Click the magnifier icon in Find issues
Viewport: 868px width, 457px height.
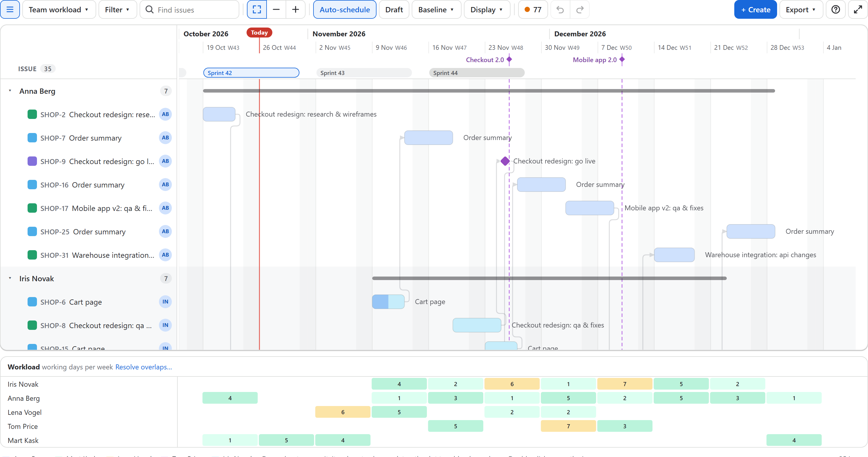[149, 10]
